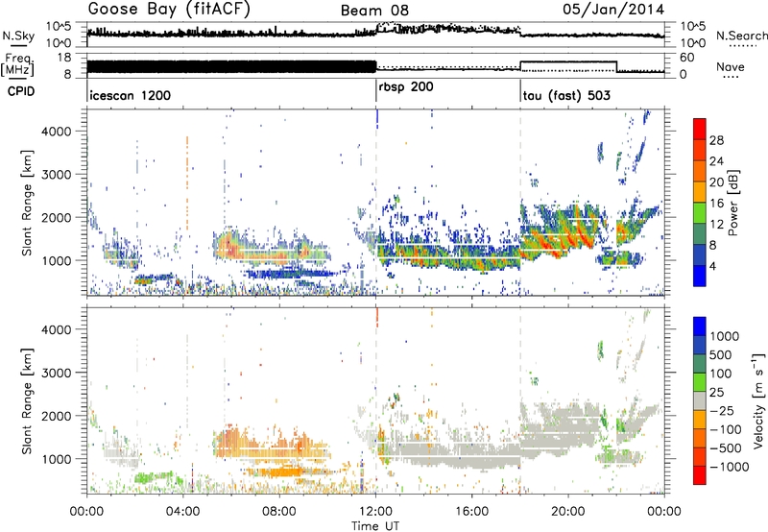Click the '60' tick on the Nave axis
This screenshot has height=532, width=768.
pyautogui.click(x=686, y=58)
